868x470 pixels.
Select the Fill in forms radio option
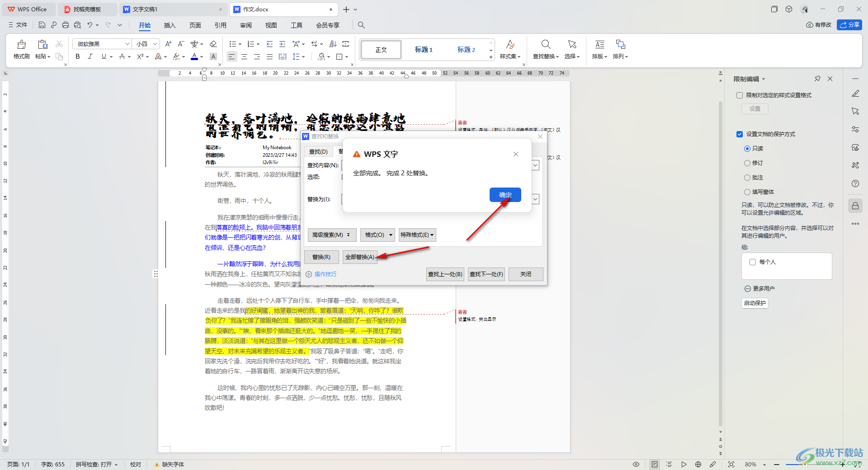(747, 192)
